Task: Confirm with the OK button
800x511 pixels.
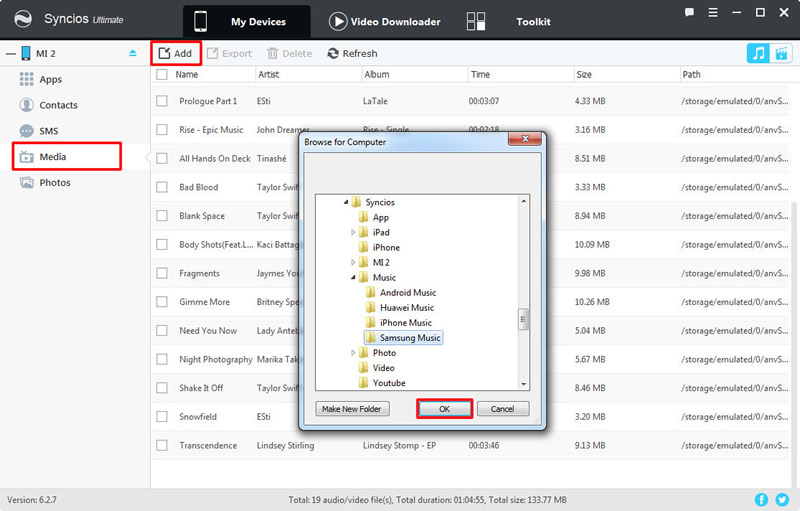Action: (444, 409)
